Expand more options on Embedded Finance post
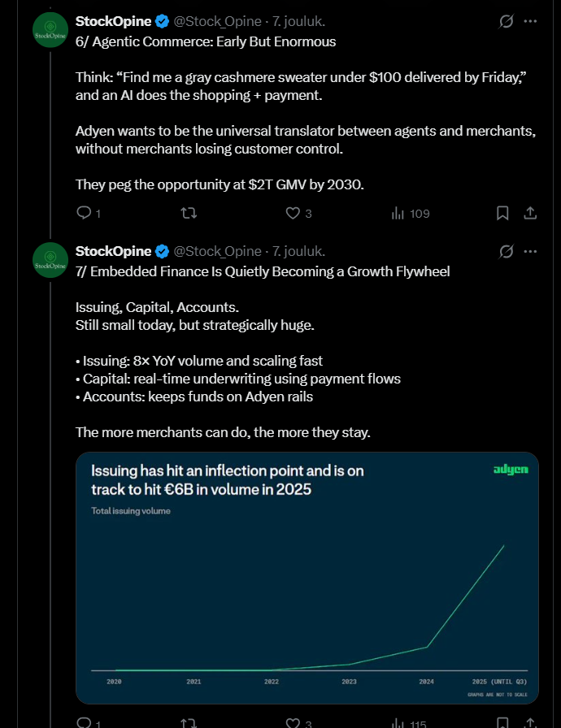 point(530,251)
